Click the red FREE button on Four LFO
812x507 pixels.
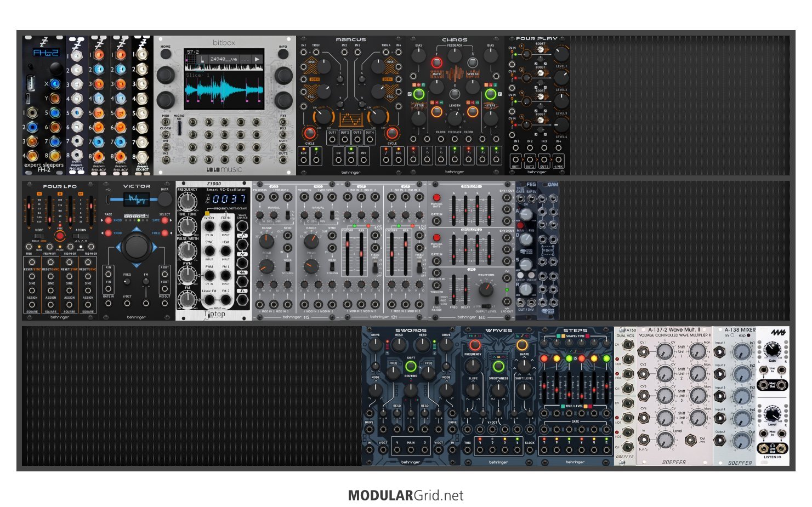60,236
